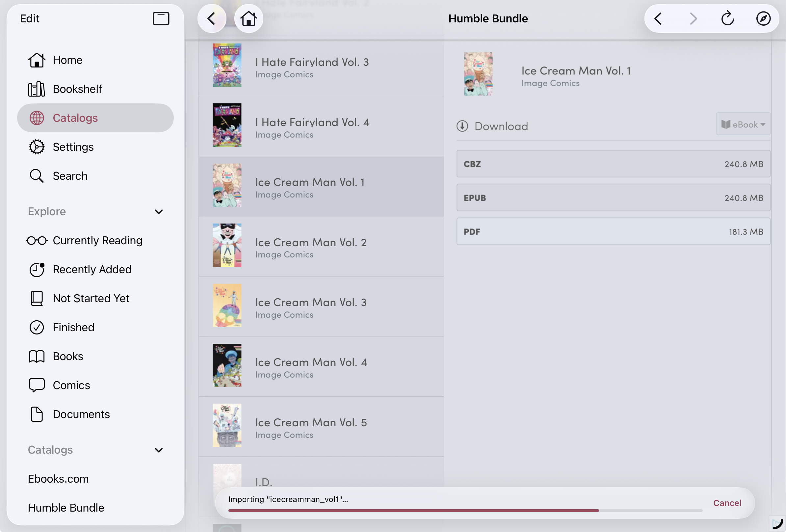This screenshot has height=532, width=786.
Task: Click the "I Hate Fairyland Vol. 4" title
Action: (312, 122)
